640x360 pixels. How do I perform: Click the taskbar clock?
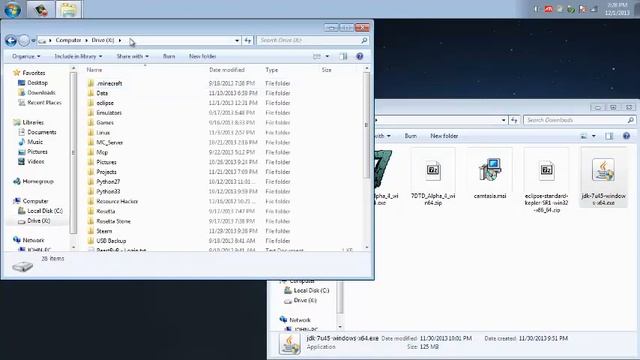pos(617,9)
